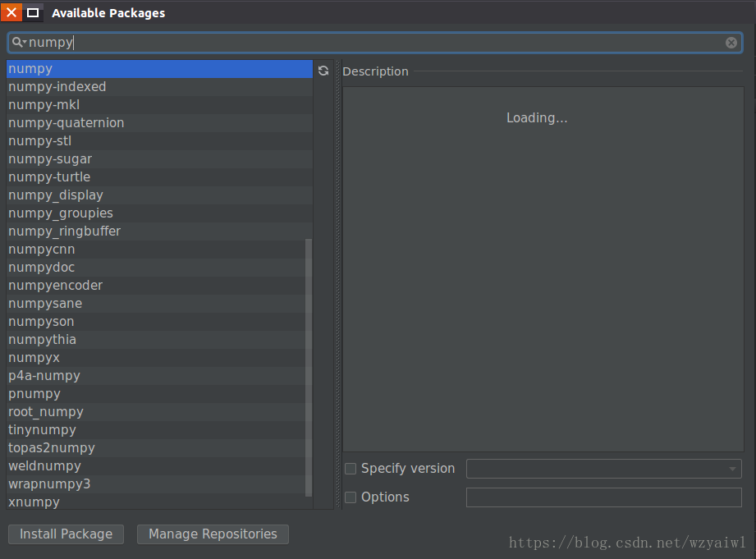The width and height of the screenshot is (756, 559).
Task: Select numpy-stl package
Action: (159, 141)
